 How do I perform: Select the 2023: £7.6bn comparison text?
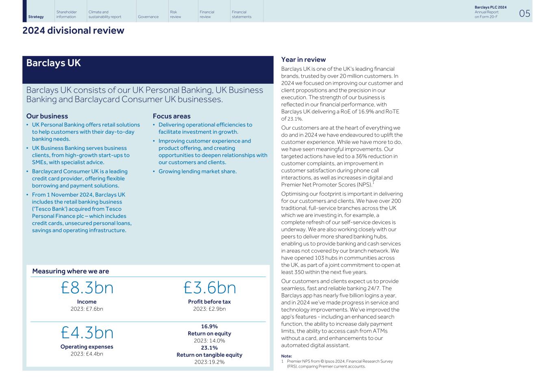87,309
